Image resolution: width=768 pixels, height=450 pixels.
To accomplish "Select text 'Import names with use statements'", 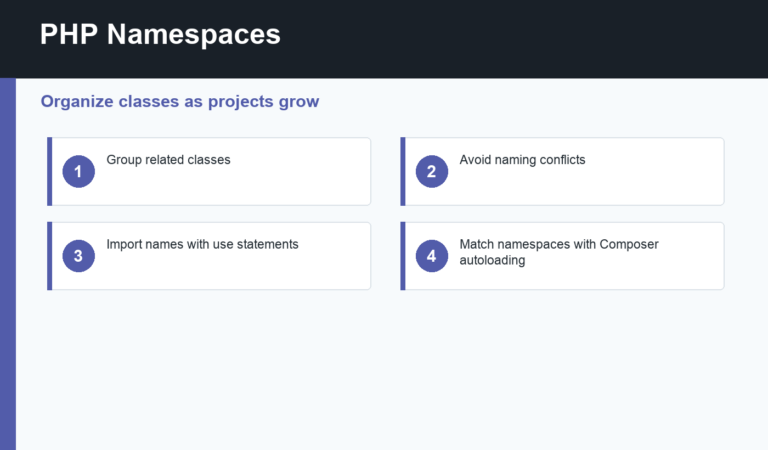I will click(x=202, y=244).
